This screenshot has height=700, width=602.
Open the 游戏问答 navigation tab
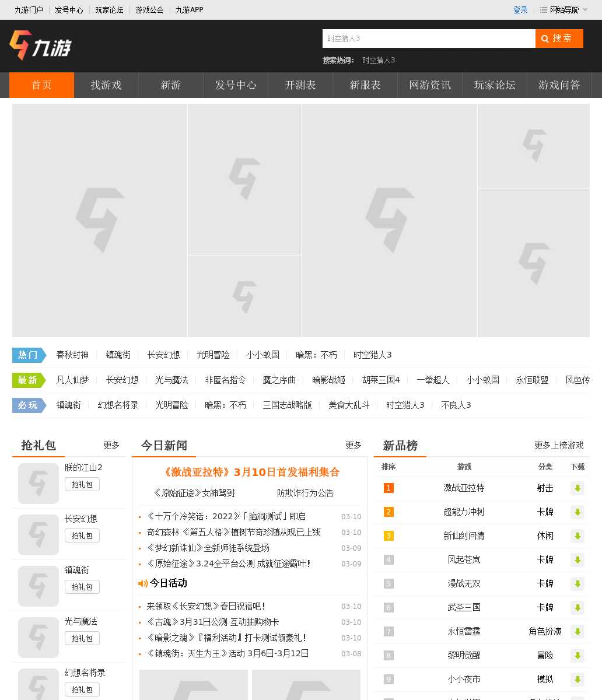point(559,85)
